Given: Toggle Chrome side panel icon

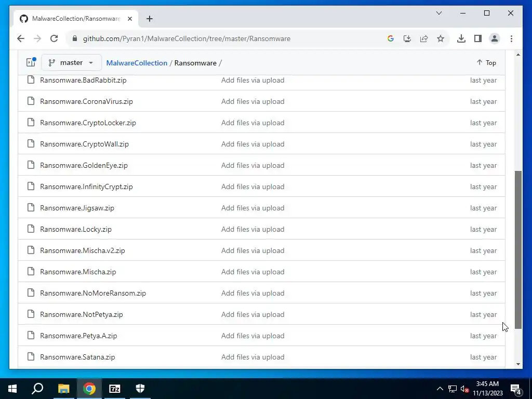Looking at the screenshot, I should tap(478, 38).
